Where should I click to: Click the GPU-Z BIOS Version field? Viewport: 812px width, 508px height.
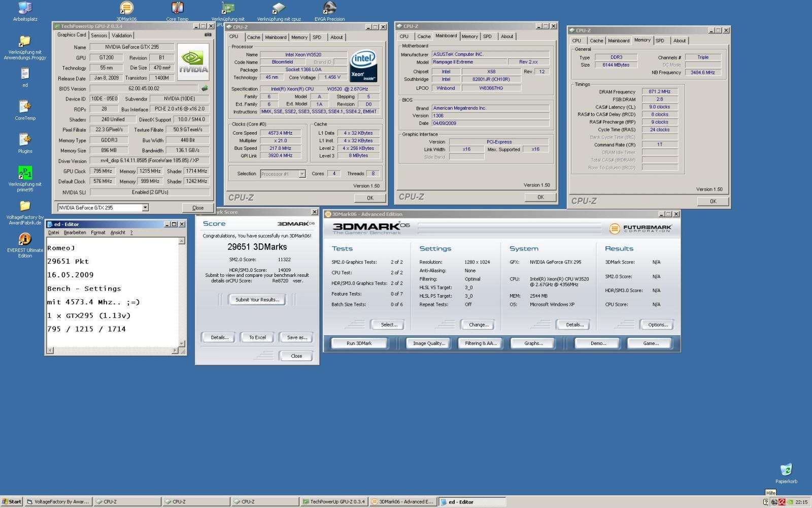(x=144, y=88)
